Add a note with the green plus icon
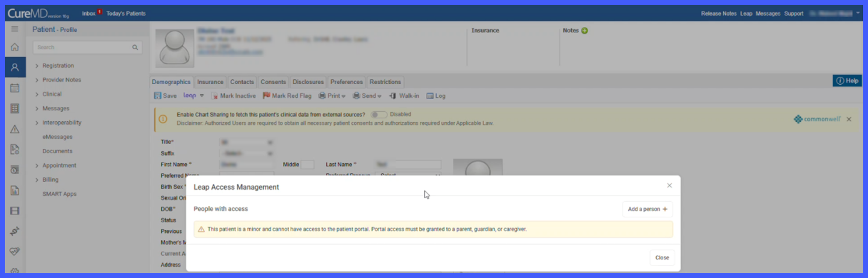Image resolution: width=868 pixels, height=278 pixels. click(584, 31)
